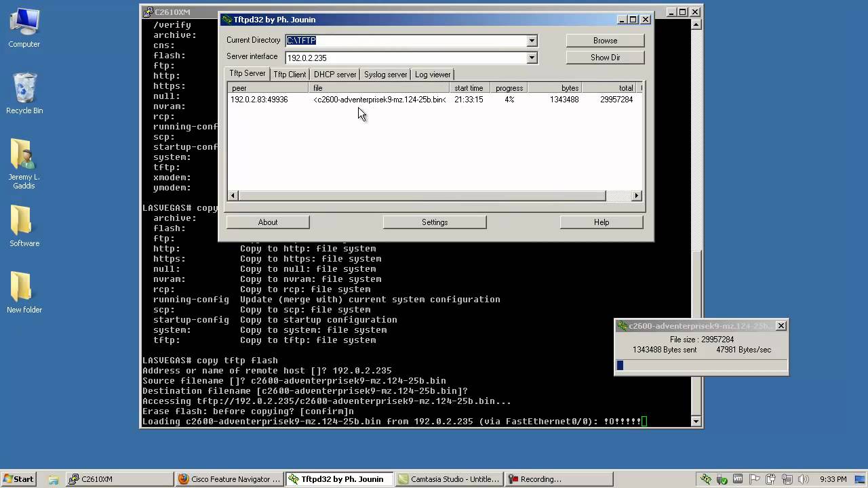The image size is (868, 488).
Task: Click the Start button
Action: [x=19, y=479]
